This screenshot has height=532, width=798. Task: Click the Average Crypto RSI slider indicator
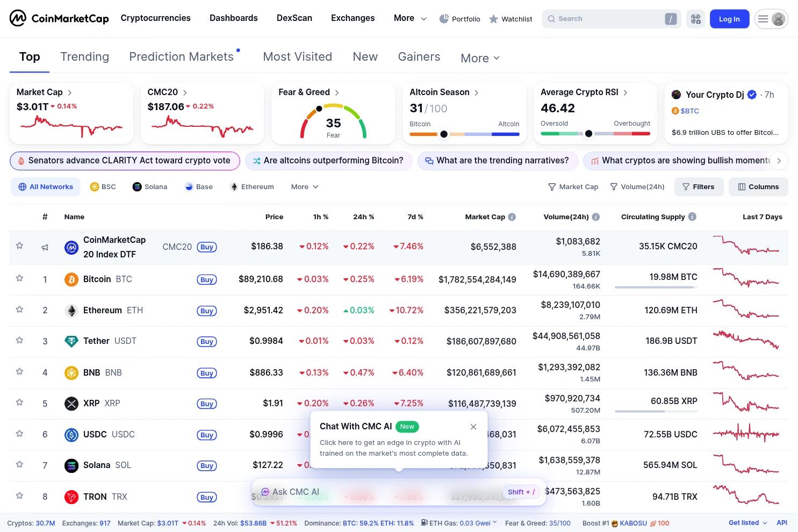tap(589, 134)
